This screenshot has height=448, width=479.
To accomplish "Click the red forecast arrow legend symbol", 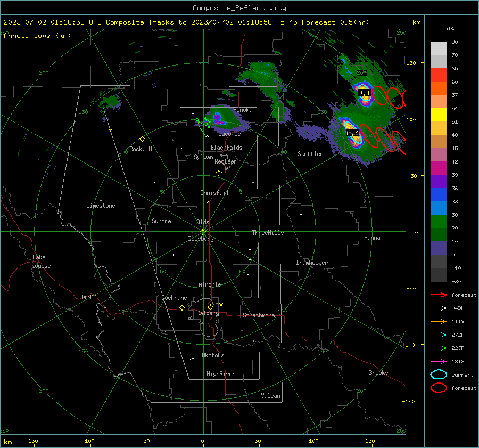I will [x=439, y=295].
